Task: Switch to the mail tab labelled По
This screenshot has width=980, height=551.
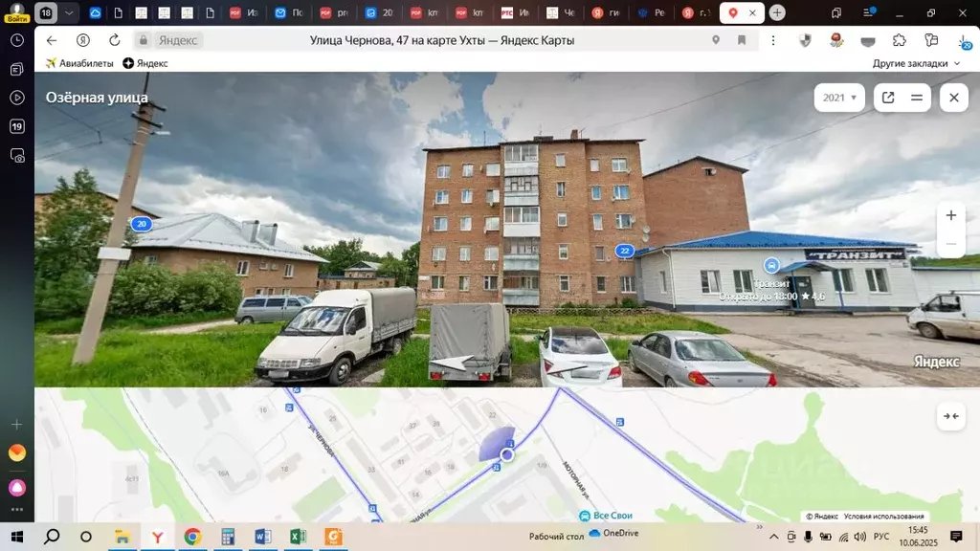Action: 289,12
